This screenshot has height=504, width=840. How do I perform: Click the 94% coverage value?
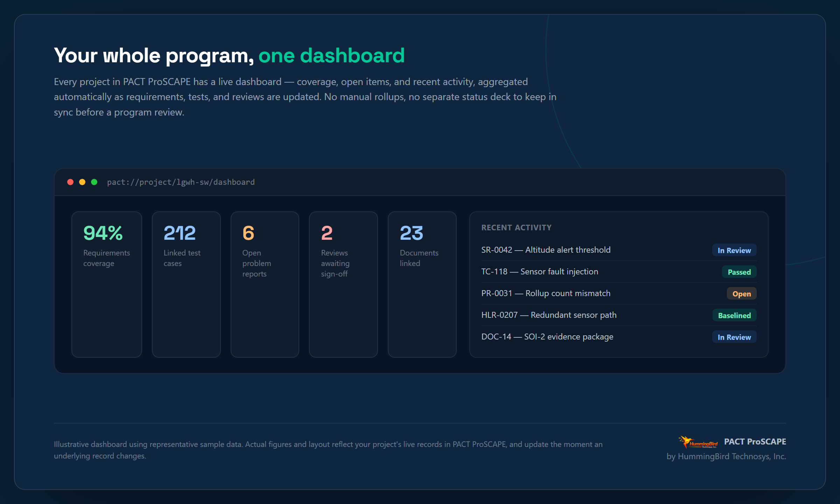tap(103, 233)
